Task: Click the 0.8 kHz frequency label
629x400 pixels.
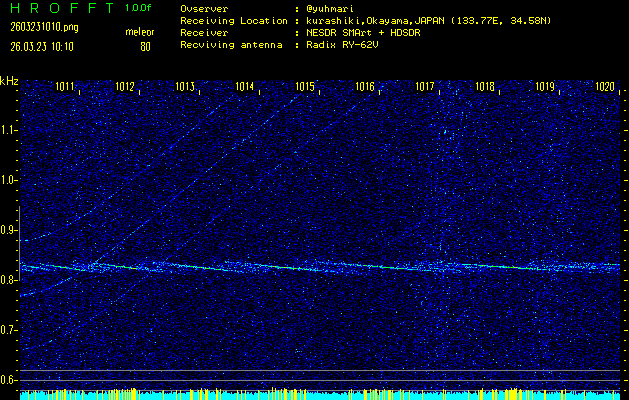Action: click(9, 280)
